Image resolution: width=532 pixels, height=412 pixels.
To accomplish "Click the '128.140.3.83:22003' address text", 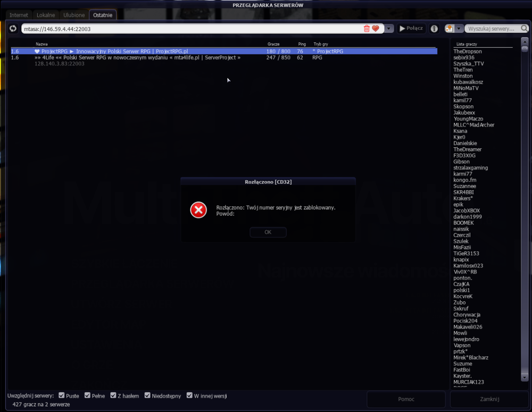I will (60, 64).
